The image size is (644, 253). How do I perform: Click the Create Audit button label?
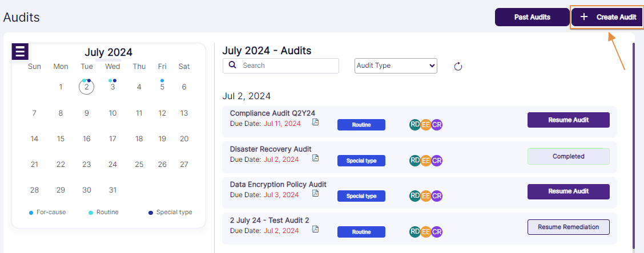pyautogui.click(x=617, y=17)
